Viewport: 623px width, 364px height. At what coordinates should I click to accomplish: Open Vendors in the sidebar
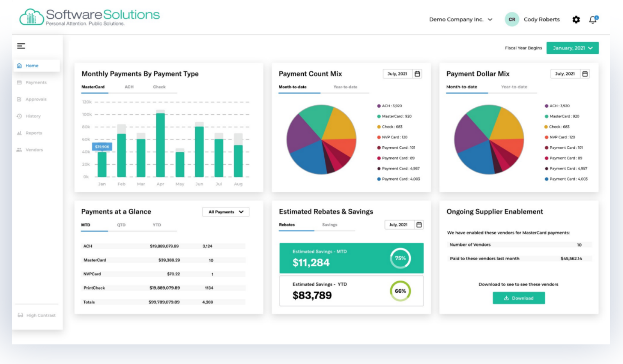pyautogui.click(x=34, y=149)
